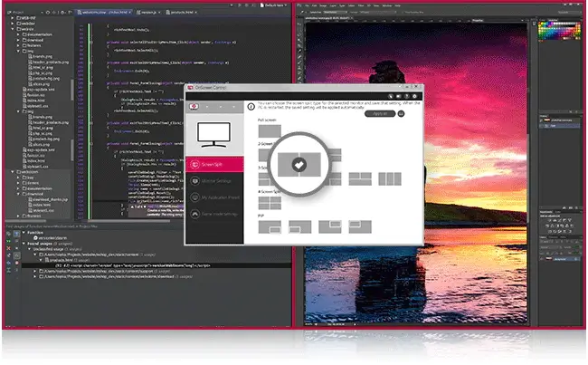
Task: Click the Apply button in OnScreen Control
Action: [380, 113]
